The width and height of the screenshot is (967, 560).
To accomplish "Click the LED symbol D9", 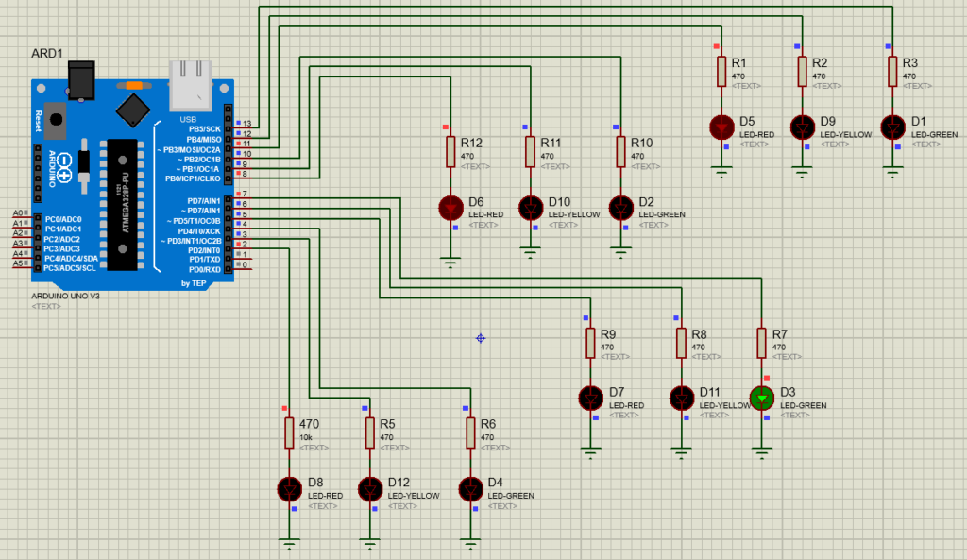I will [x=803, y=127].
